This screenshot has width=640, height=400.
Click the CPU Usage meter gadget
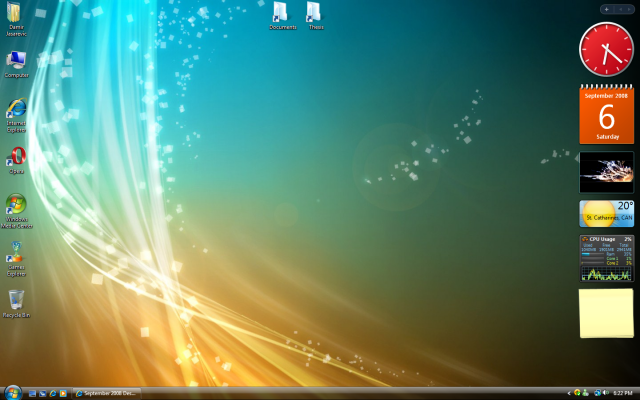click(x=607, y=258)
